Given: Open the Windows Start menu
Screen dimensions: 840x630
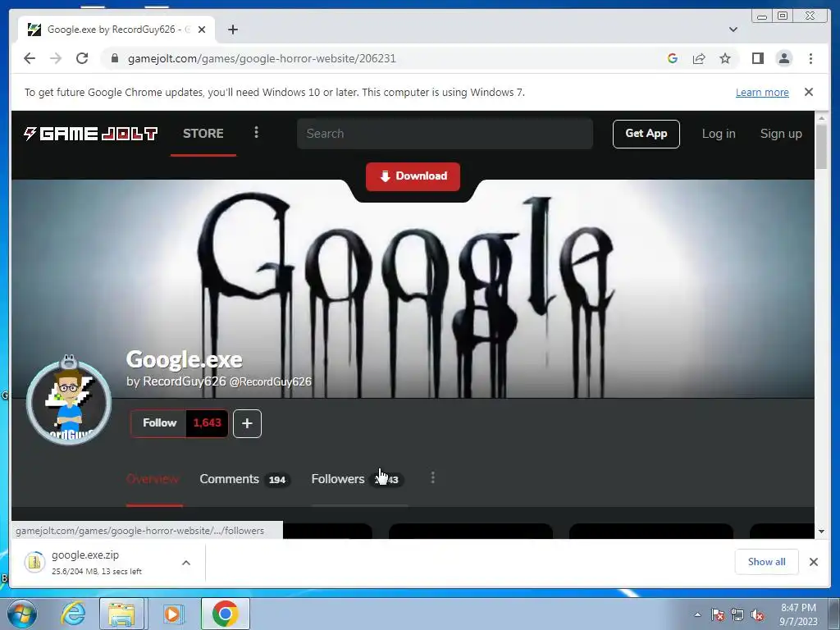Looking at the screenshot, I should point(21,614).
